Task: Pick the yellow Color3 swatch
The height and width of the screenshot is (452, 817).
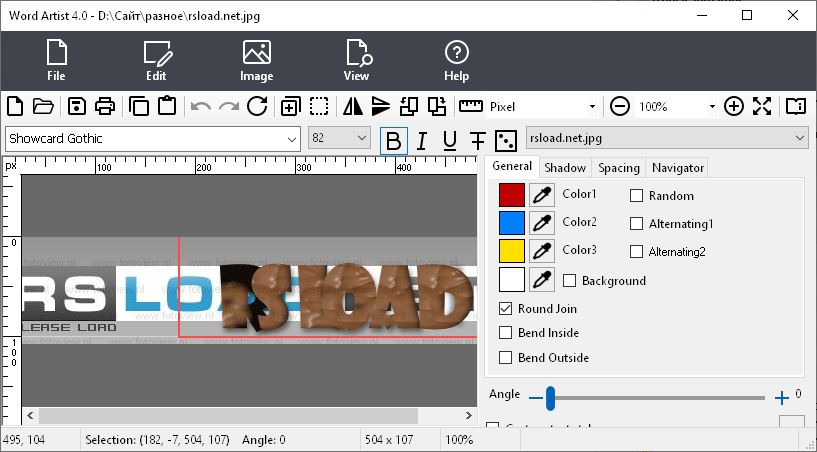Action: (x=512, y=251)
